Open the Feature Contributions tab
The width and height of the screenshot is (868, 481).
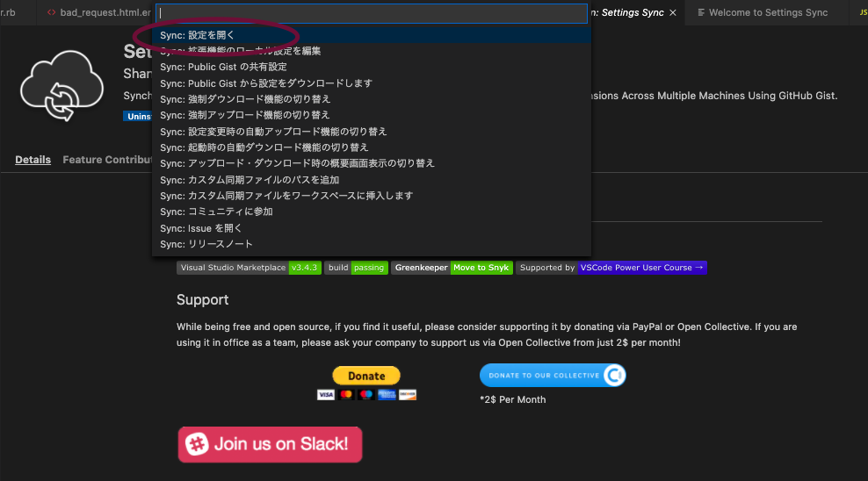(x=107, y=160)
